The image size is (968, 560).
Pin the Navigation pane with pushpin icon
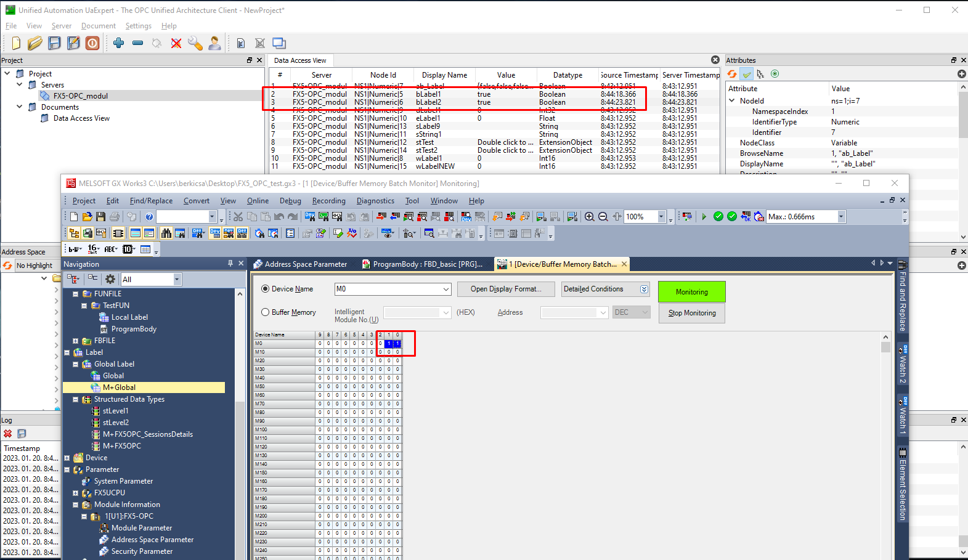[230, 264]
